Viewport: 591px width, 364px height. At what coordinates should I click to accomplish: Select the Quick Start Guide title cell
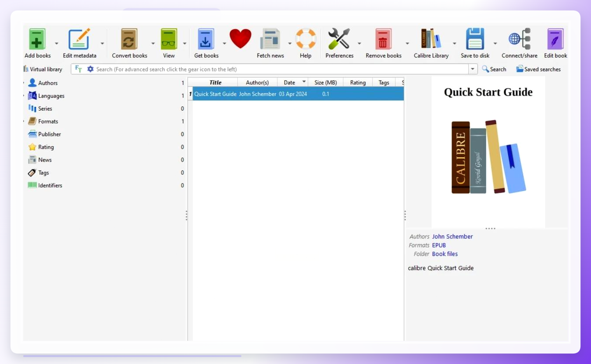pyautogui.click(x=215, y=94)
